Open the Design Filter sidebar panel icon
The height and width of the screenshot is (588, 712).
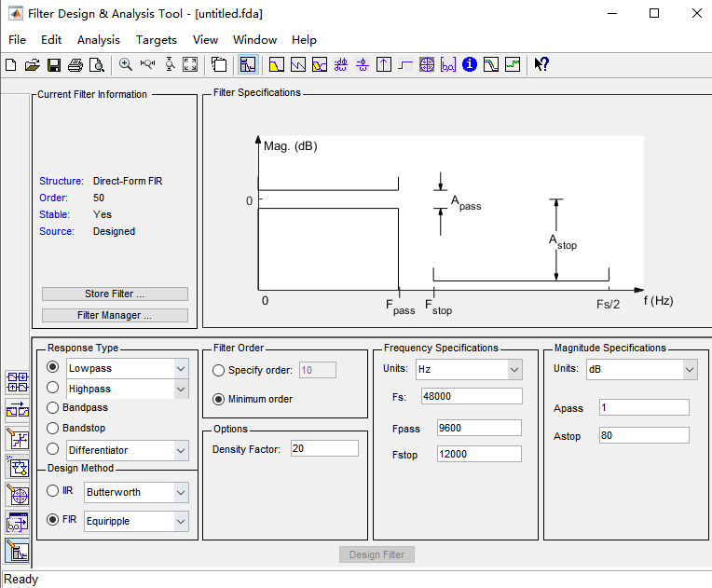[17, 550]
